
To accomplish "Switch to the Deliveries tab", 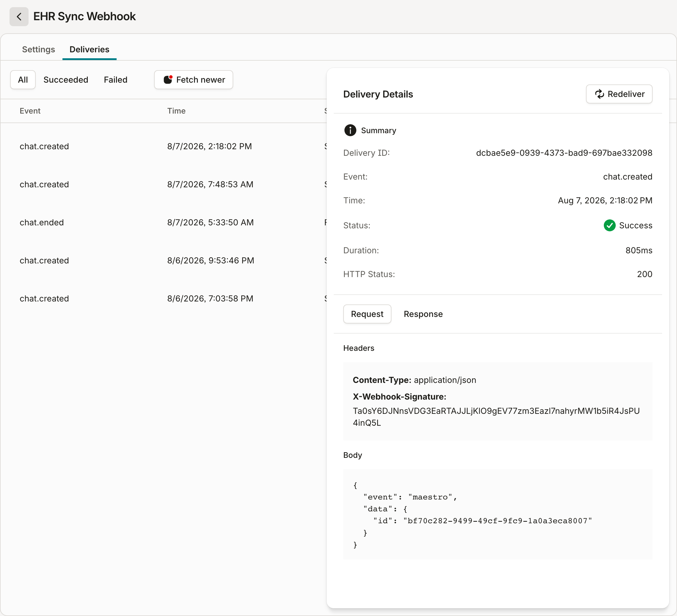I will pos(89,49).
